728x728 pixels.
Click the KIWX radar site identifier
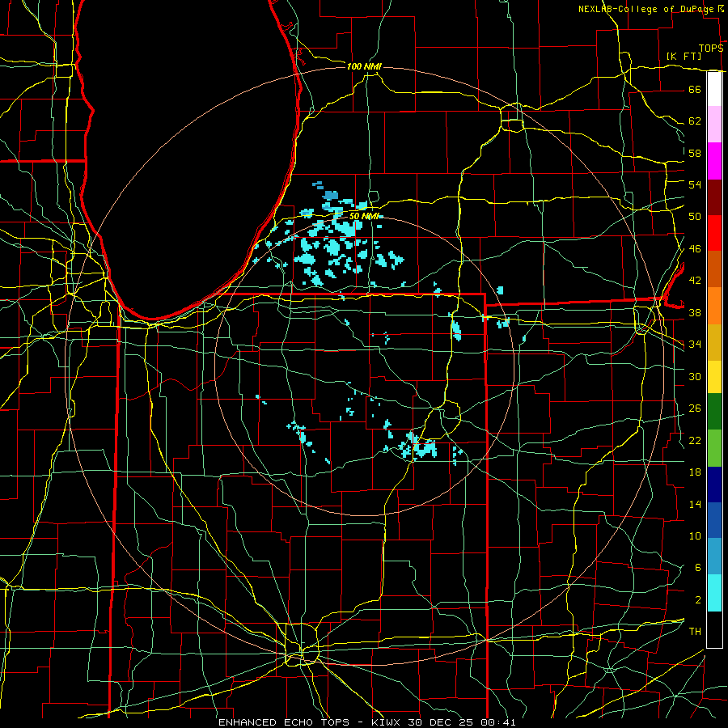pyautogui.click(x=387, y=722)
